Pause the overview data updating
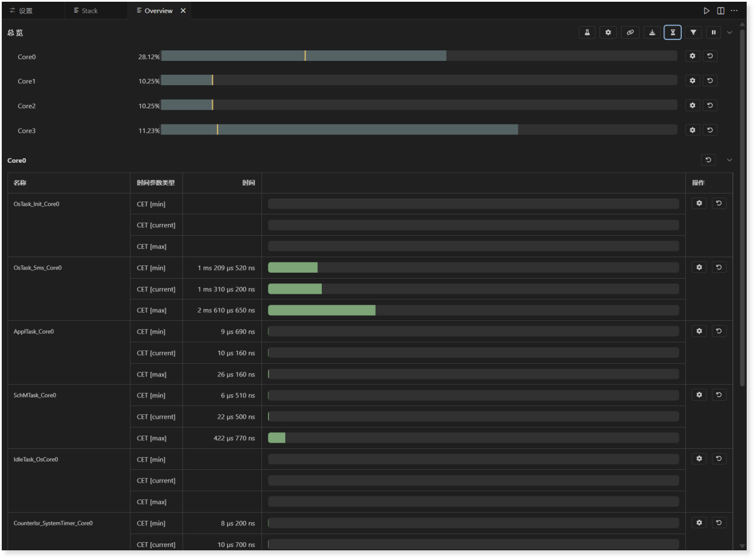The height and width of the screenshot is (559, 756). pos(714,32)
